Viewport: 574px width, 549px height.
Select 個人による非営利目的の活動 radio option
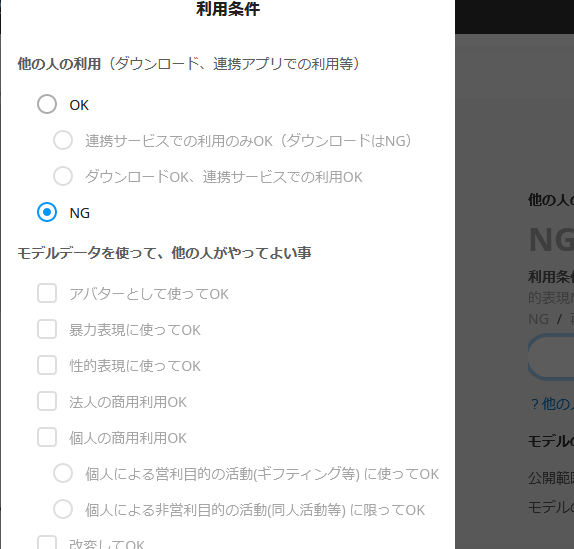[63, 509]
